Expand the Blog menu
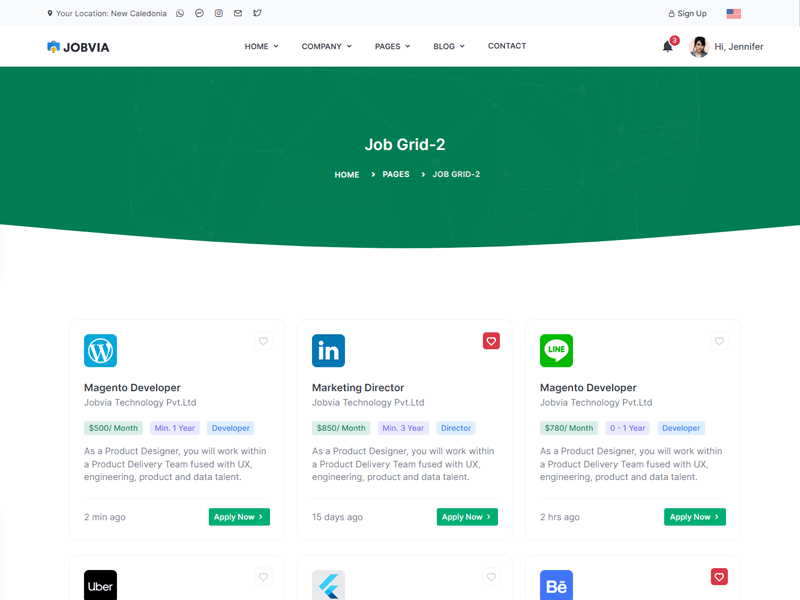Screen dimensions: 800x600 (449, 46)
